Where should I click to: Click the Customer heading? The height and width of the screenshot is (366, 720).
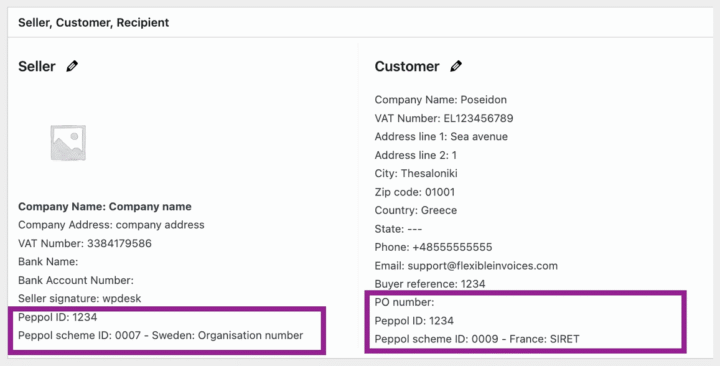[407, 67]
